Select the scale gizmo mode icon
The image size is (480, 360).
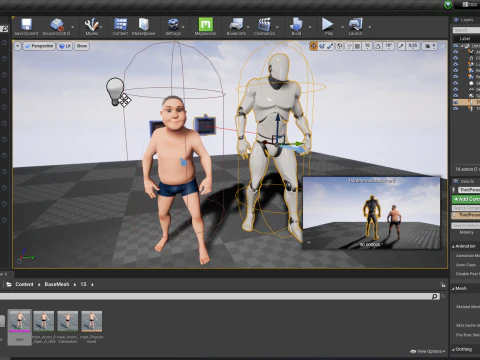tap(330, 46)
